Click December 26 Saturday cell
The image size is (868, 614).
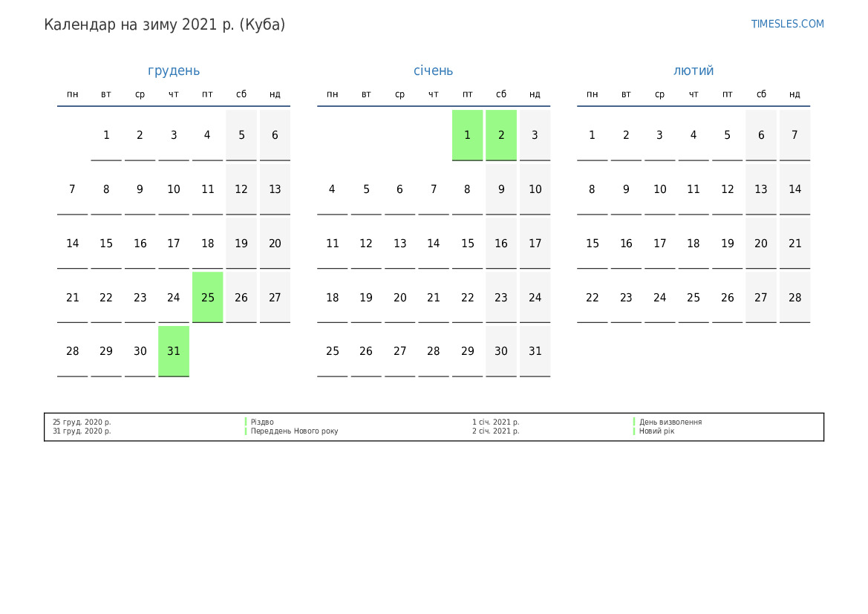(241, 297)
